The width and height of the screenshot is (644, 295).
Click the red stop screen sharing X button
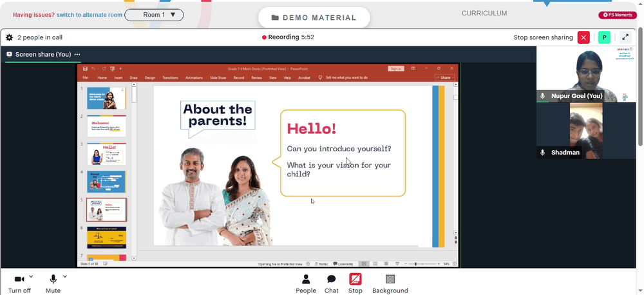583,37
